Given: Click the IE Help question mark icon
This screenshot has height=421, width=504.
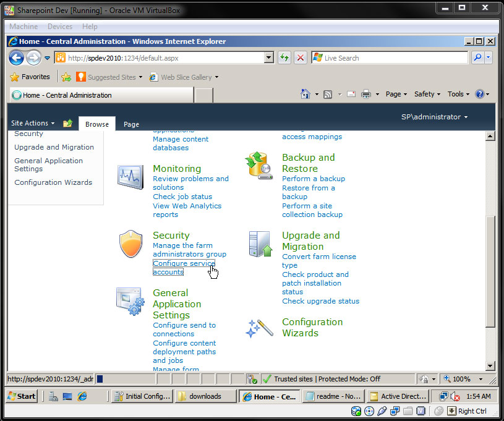Looking at the screenshot, I should [479, 94].
